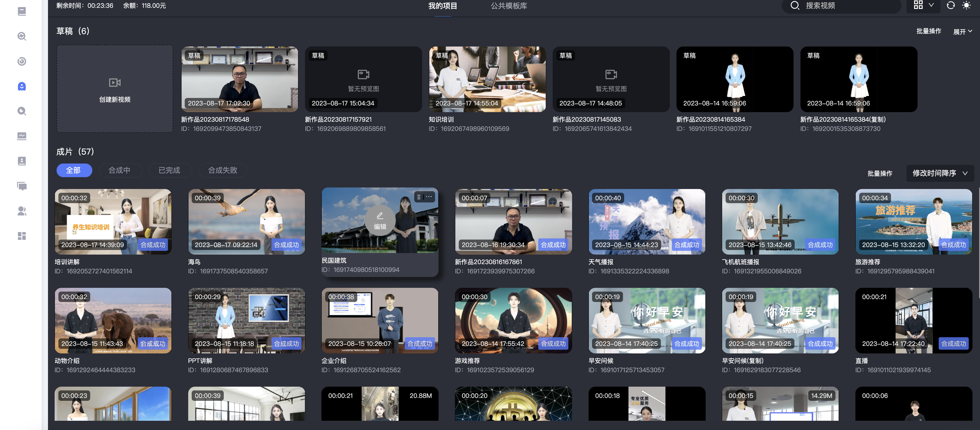
Task: Open the three-dots menu on 民国建筑 card
Action: pyautogui.click(x=429, y=197)
